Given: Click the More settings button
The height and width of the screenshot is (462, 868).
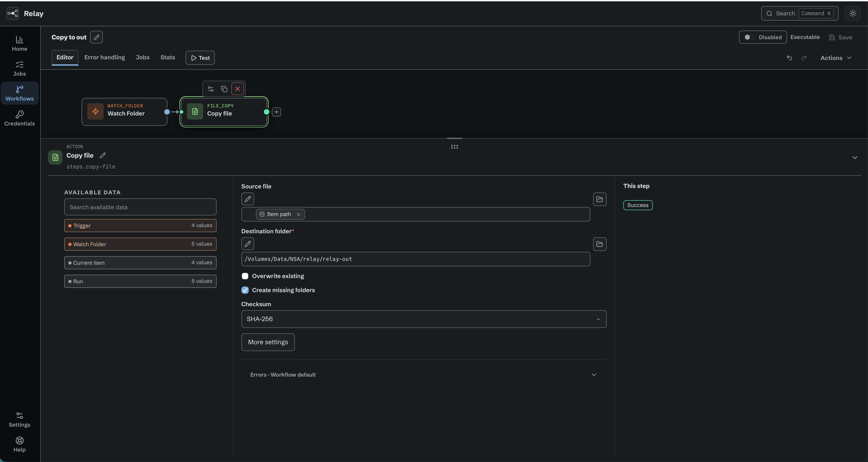Looking at the screenshot, I should coord(268,342).
